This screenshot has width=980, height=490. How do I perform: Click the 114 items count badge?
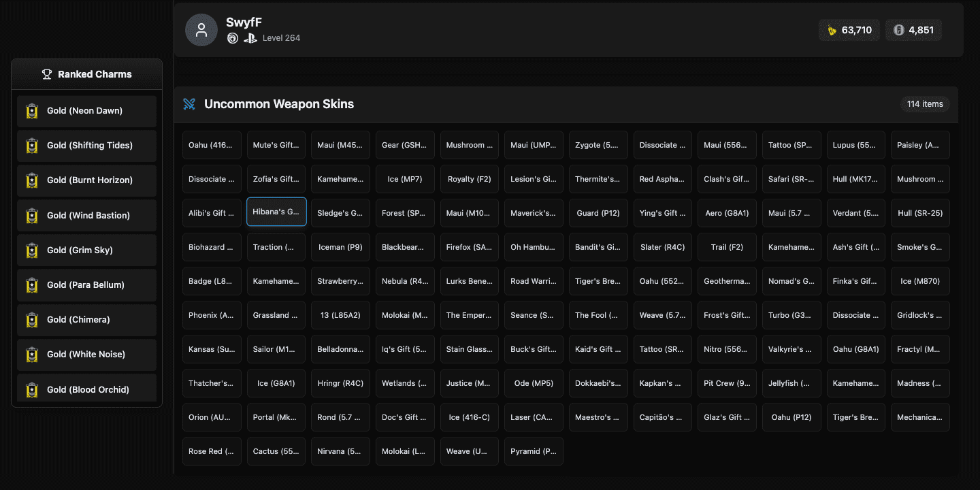click(925, 104)
